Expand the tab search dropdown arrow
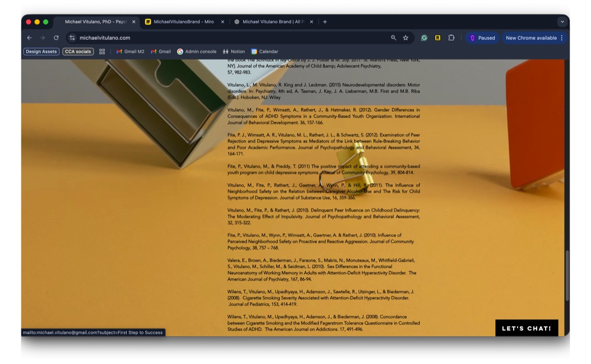This screenshot has width=591, height=364. 562,22
